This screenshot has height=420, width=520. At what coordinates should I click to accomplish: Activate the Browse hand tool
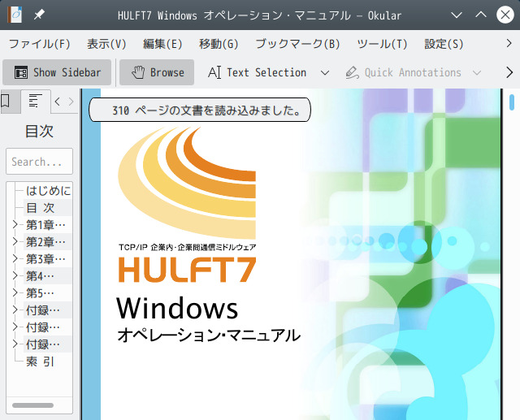[157, 72]
